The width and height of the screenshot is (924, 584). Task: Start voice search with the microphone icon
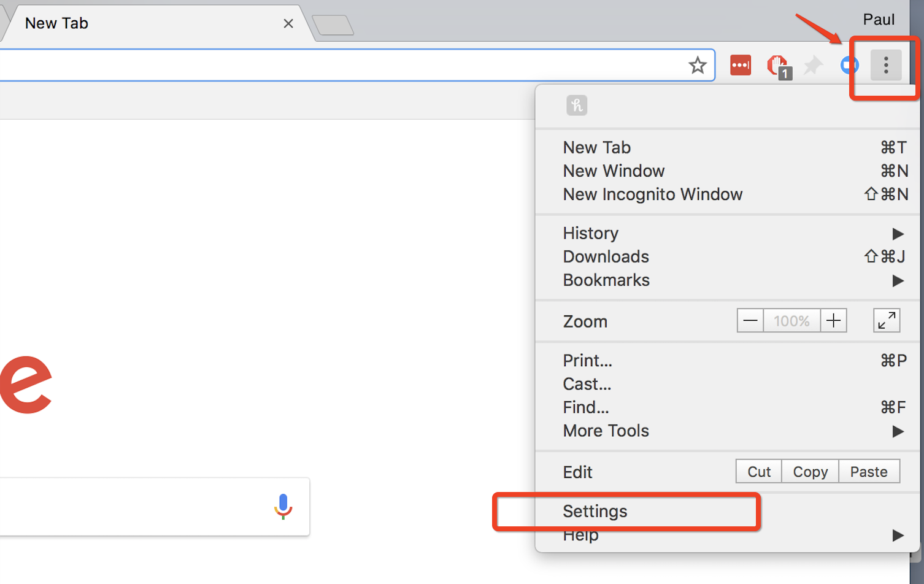tap(283, 506)
